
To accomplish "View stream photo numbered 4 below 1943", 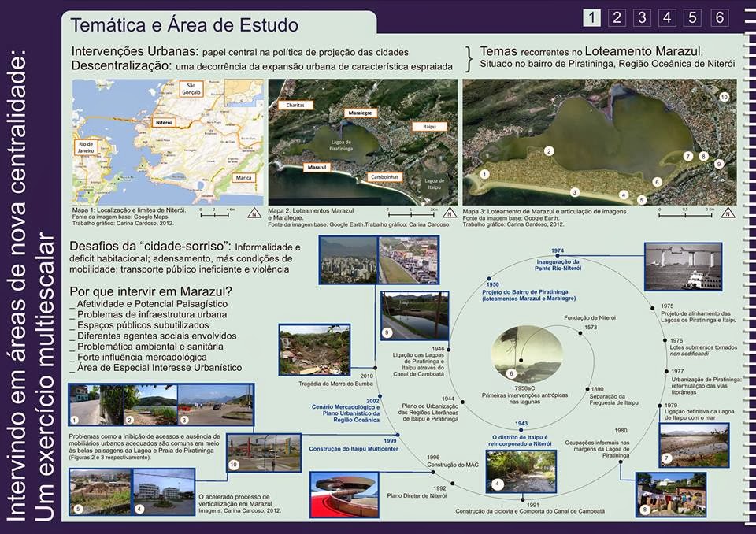I will click(521, 471).
